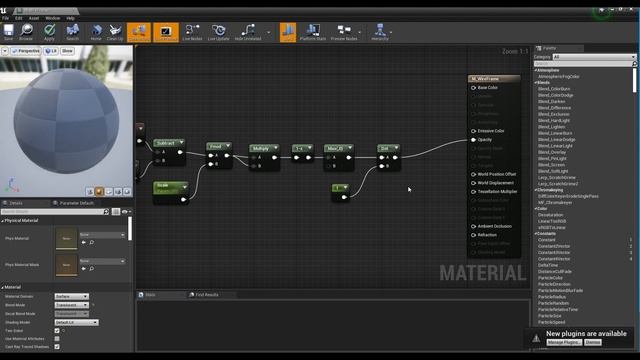Toggle the Cast Ray Traced Shadows checkbox
Screen dimensions: 640x360
click(x=57, y=347)
